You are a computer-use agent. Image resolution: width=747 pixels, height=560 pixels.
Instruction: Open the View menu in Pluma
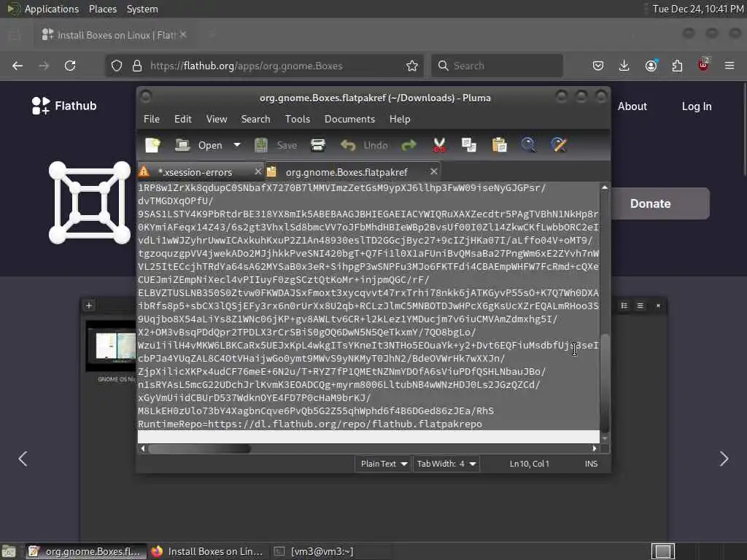(216, 119)
